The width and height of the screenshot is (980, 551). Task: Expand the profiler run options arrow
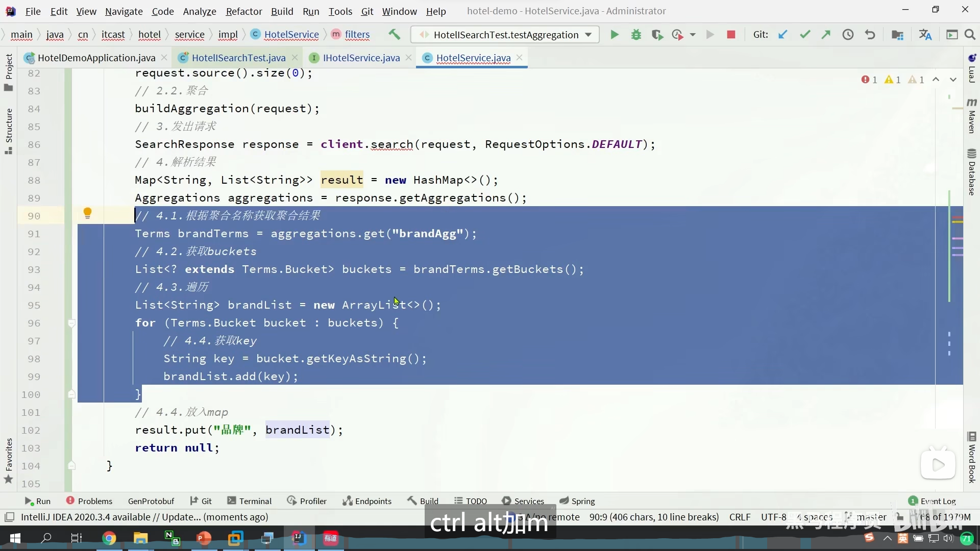click(693, 35)
